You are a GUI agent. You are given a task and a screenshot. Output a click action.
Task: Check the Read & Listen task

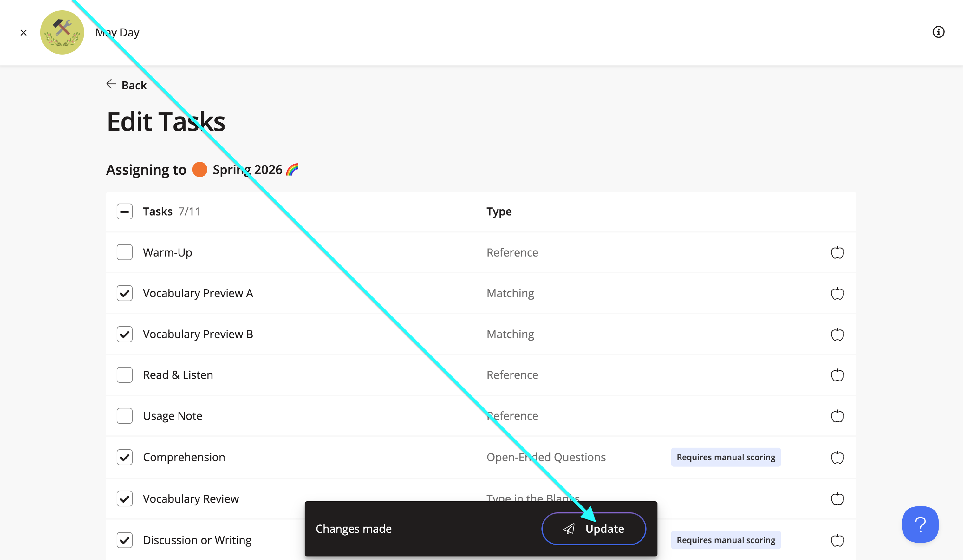125,375
